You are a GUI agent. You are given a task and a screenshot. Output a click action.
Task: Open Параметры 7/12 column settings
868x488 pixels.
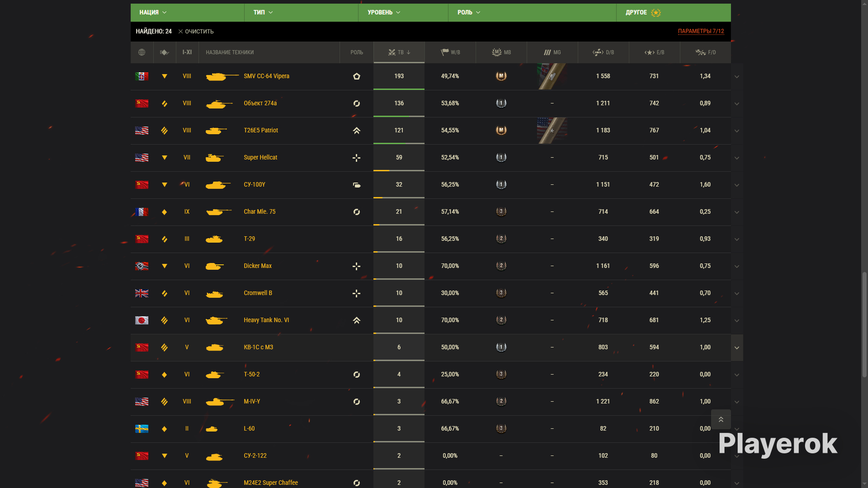(x=701, y=31)
